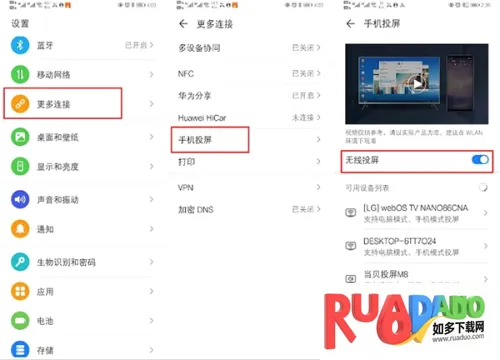500x360 pixels.
Task: Open the 手机投屏 row chevron
Action: (318, 139)
